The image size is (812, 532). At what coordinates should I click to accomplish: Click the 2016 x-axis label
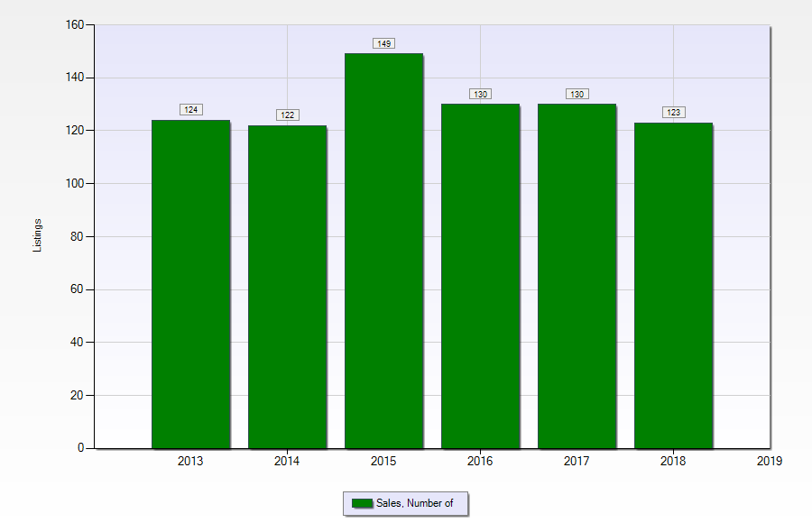tap(480, 461)
